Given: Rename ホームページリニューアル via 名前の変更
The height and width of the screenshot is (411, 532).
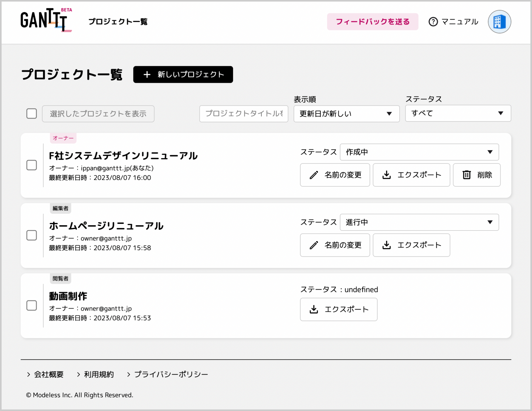Looking at the screenshot, I should (335, 245).
